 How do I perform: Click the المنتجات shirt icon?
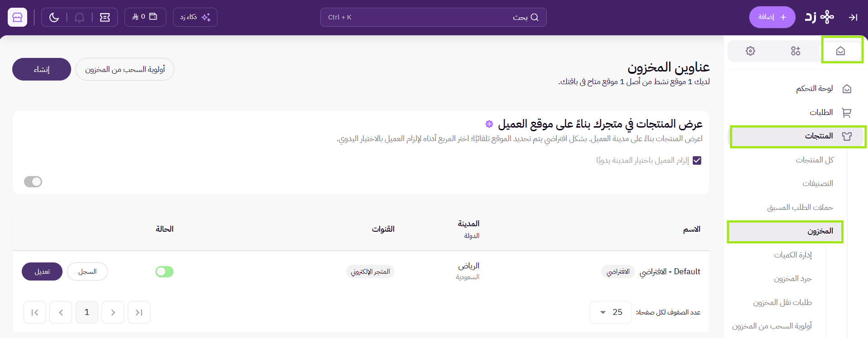click(x=847, y=136)
